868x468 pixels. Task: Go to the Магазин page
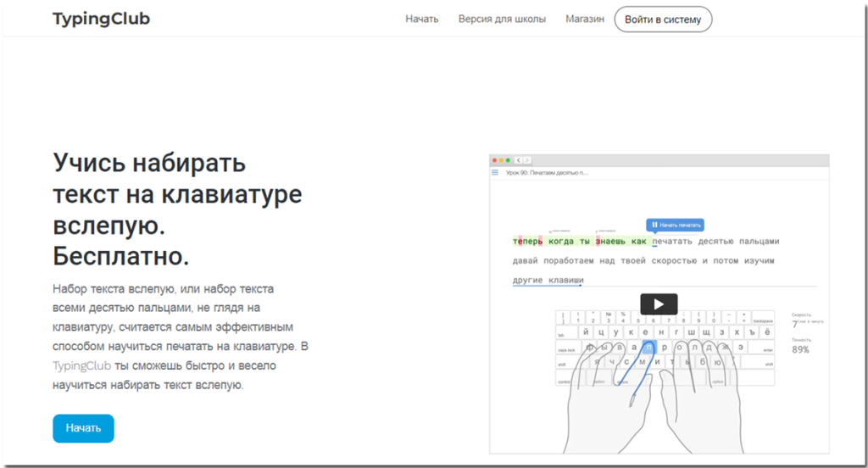click(585, 19)
